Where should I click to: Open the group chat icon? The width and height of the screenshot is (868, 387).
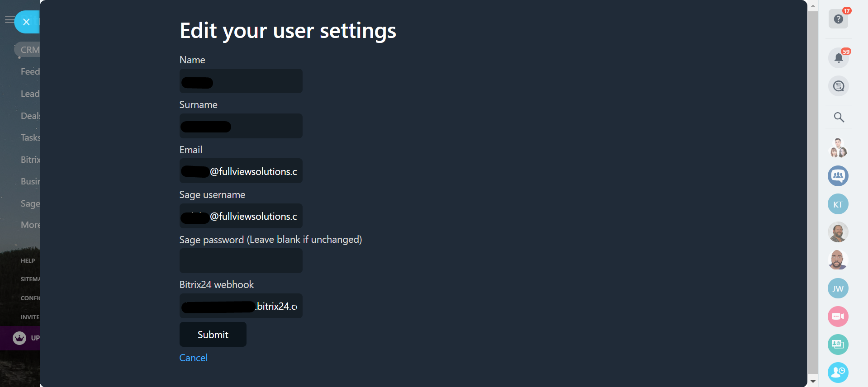838,175
